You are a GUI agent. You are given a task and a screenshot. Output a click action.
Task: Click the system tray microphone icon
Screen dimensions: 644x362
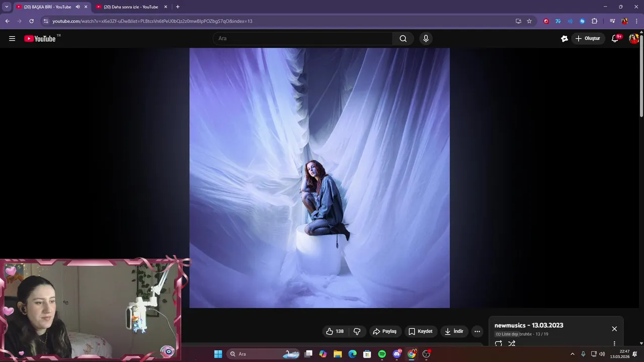click(x=583, y=354)
